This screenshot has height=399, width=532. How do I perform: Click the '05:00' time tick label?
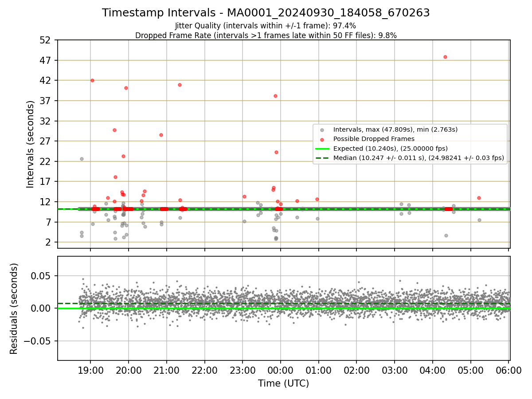click(470, 370)
